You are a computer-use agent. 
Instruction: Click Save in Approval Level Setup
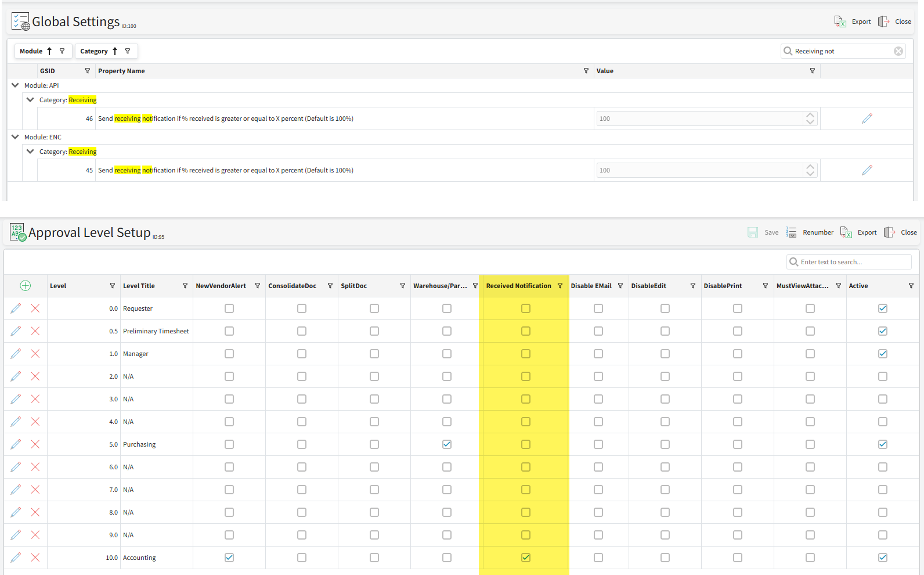coord(763,232)
